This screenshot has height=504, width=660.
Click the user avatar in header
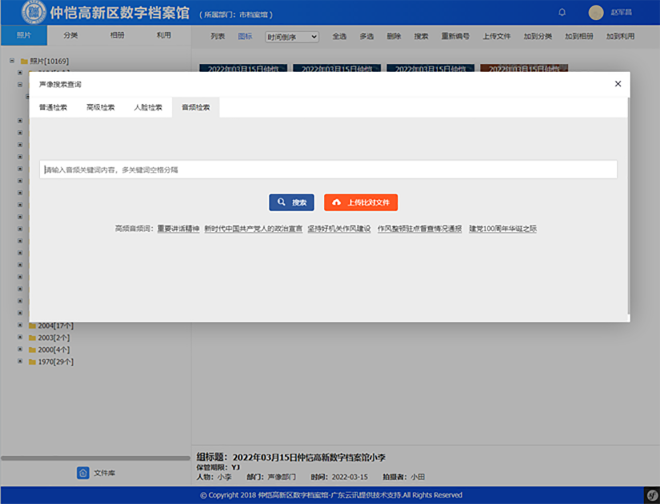(x=597, y=12)
